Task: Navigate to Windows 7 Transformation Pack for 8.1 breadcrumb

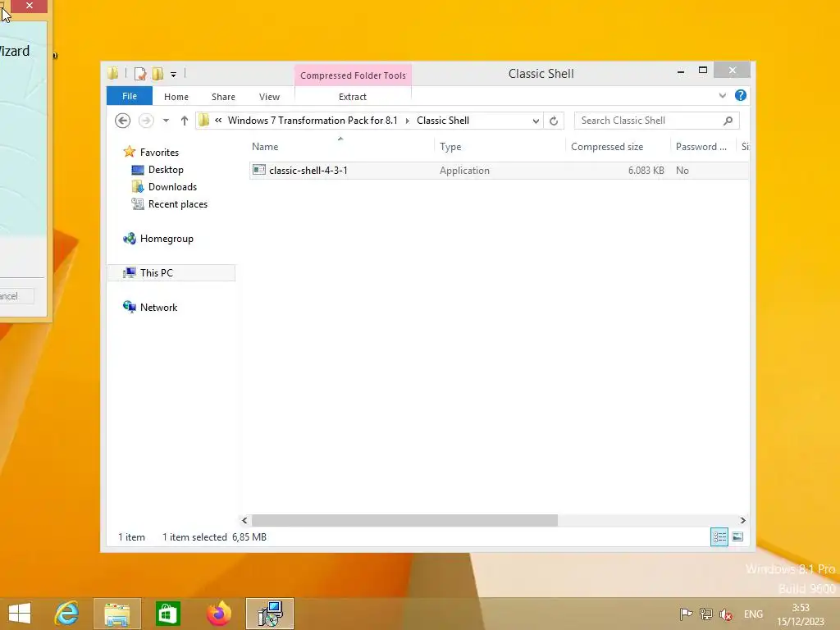Action: (x=313, y=121)
